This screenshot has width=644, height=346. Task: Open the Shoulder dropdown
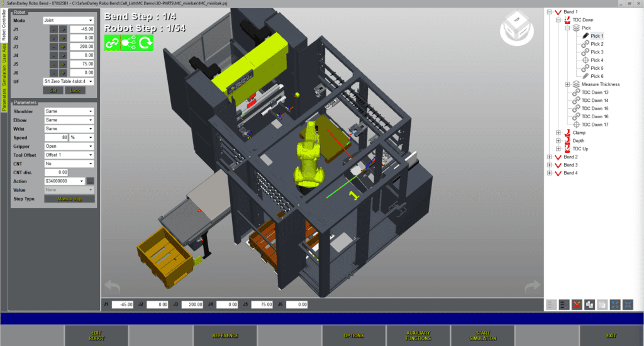[69, 111]
